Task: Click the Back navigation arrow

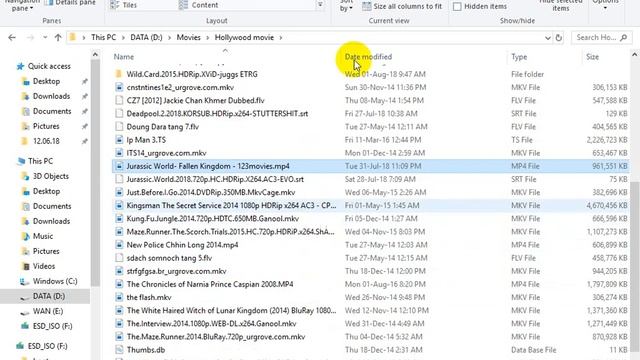Action: tap(12, 38)
